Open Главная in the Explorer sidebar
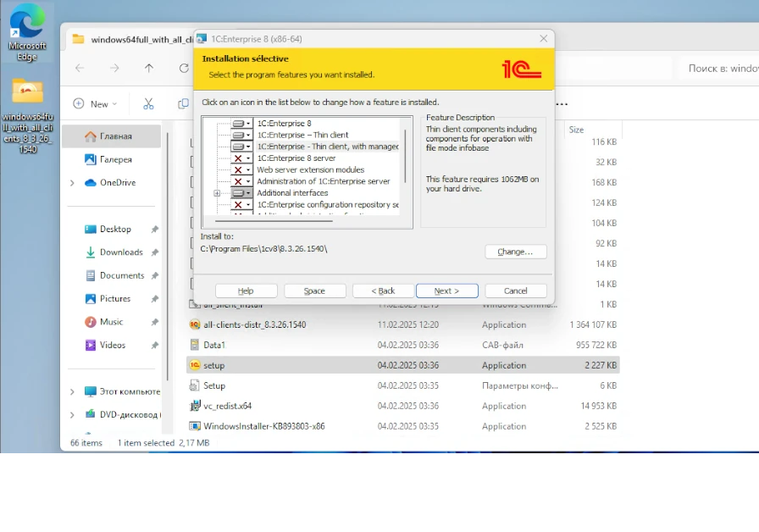The width and height of the screenshot is (759, 532). [x=111, y=136]
